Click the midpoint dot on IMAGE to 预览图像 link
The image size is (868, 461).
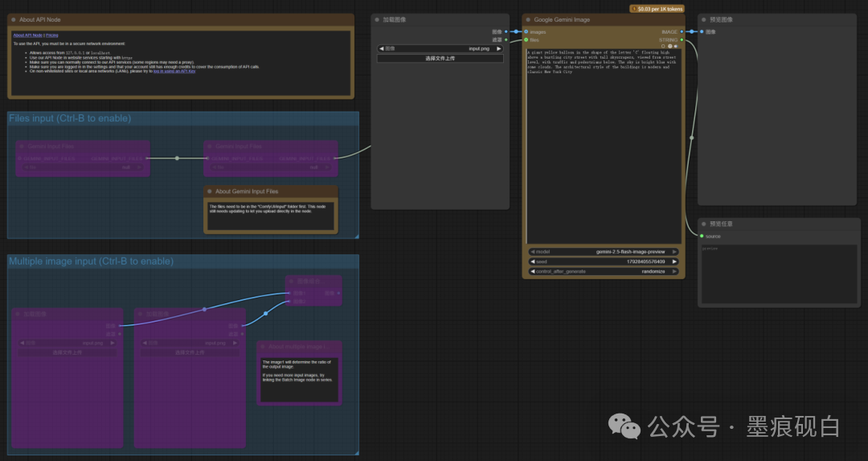[x=691, y=31]
